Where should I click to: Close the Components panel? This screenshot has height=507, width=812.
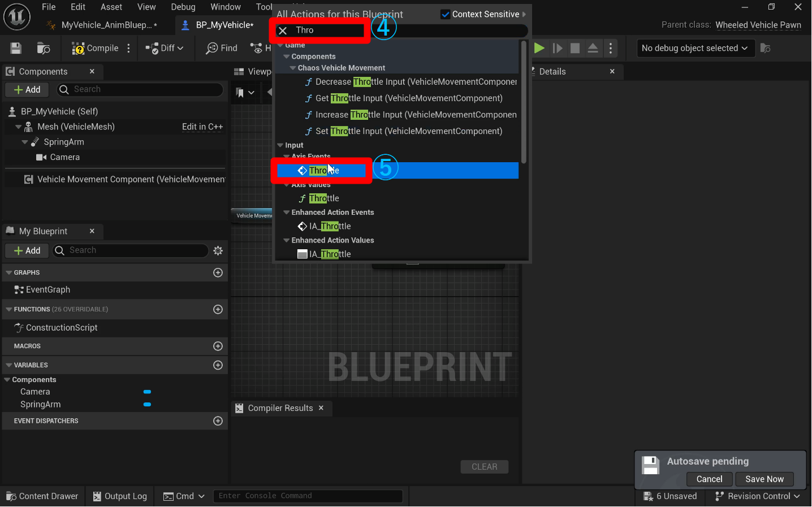[x=92, y=71]
